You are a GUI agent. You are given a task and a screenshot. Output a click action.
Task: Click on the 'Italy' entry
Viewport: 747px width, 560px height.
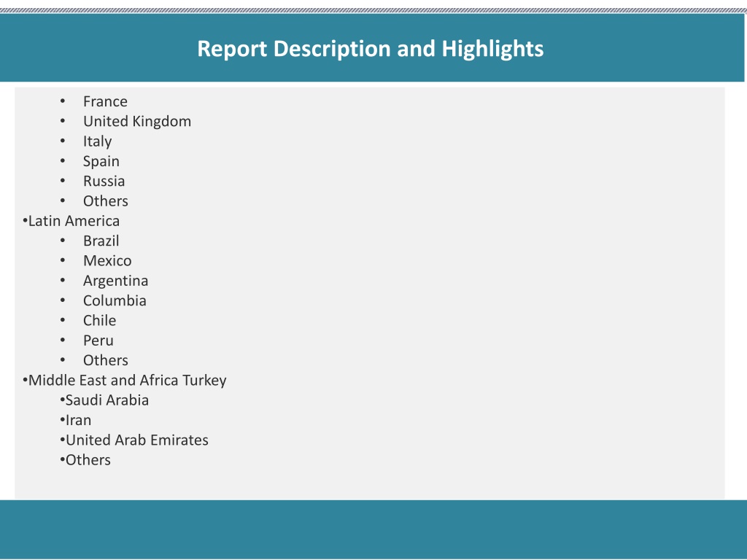(98, 141)
